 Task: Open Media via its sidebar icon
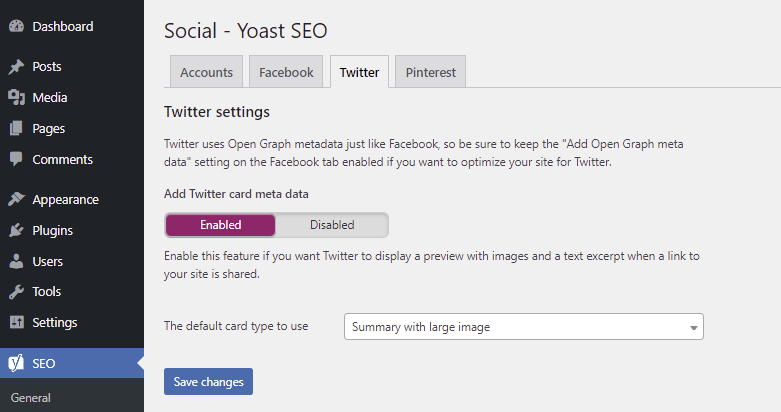pos(16,98)
